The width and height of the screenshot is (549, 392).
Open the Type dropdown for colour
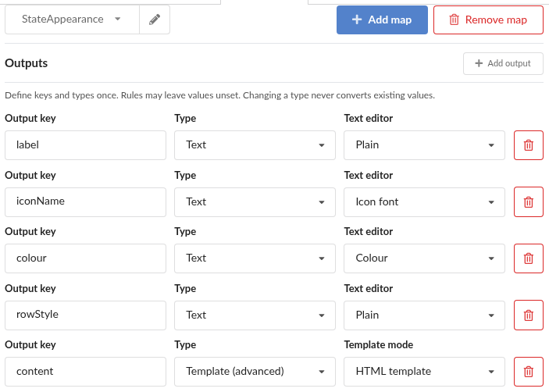click(255, 258)
